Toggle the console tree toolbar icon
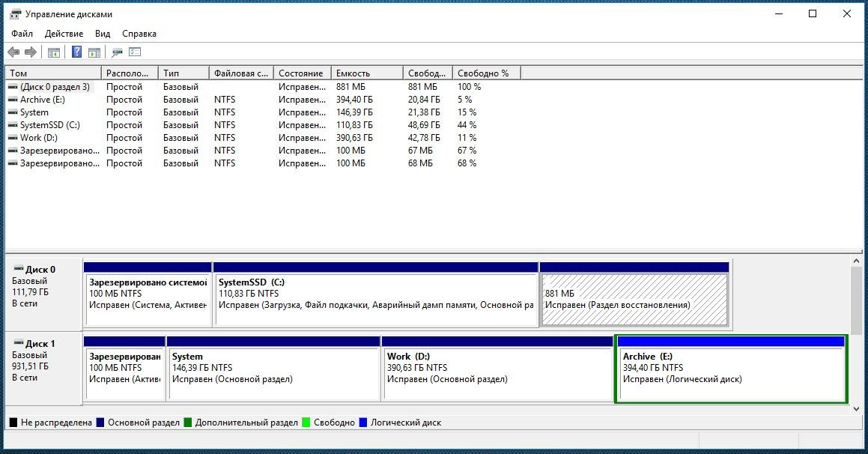 tap(54, 52)
